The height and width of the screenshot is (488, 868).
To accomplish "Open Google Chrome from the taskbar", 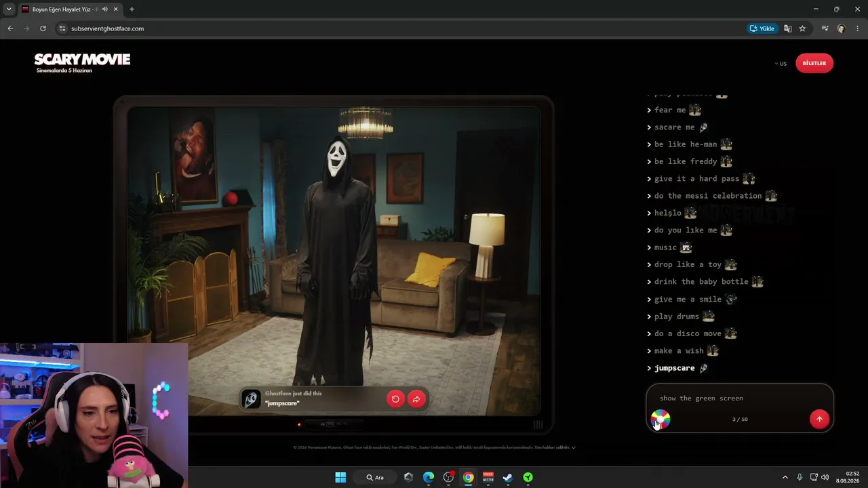I will (x=468, y=477).
